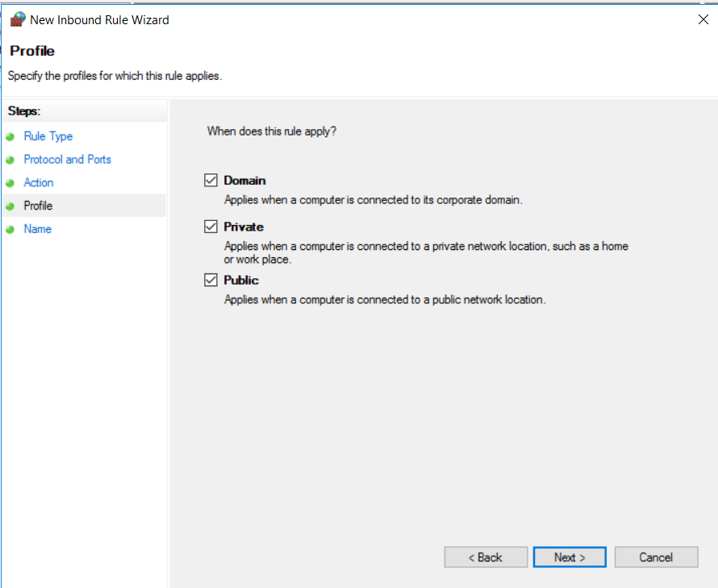Click the Domain label text
This screenshot has height=588, width=718.
[244, 181]
